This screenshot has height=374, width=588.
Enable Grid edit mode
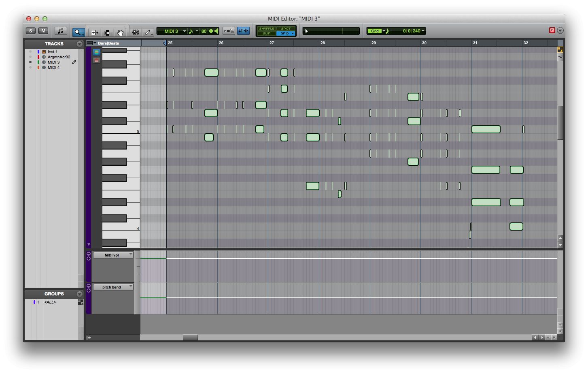pyautogui.click(x=286, y=33)
